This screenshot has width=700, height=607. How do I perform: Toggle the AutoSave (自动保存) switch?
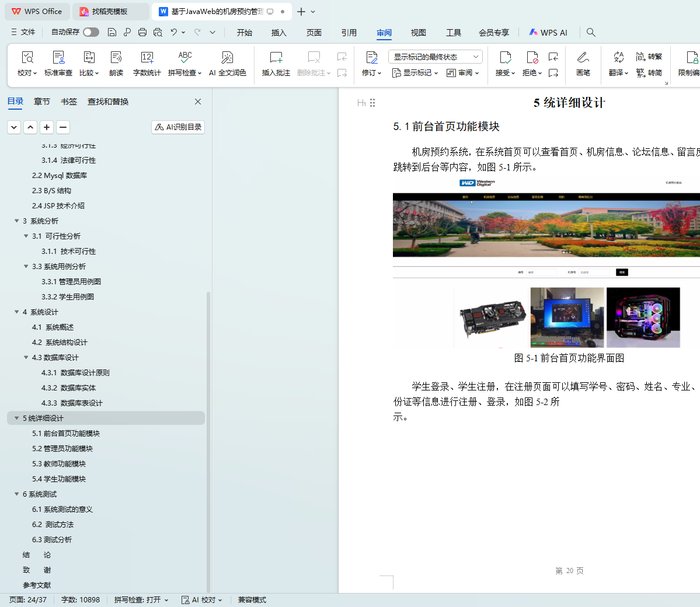pyautogui.click(x=91, y=32)
